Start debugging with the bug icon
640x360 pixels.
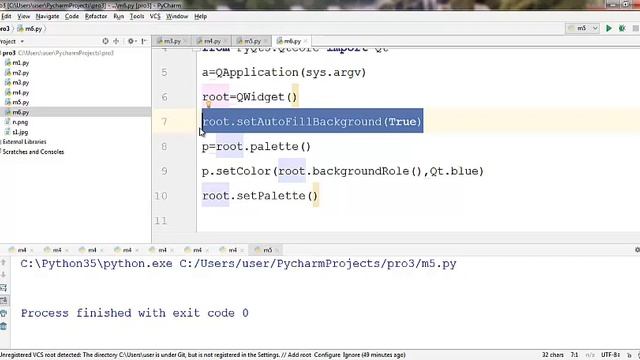(x=622, y=28)
